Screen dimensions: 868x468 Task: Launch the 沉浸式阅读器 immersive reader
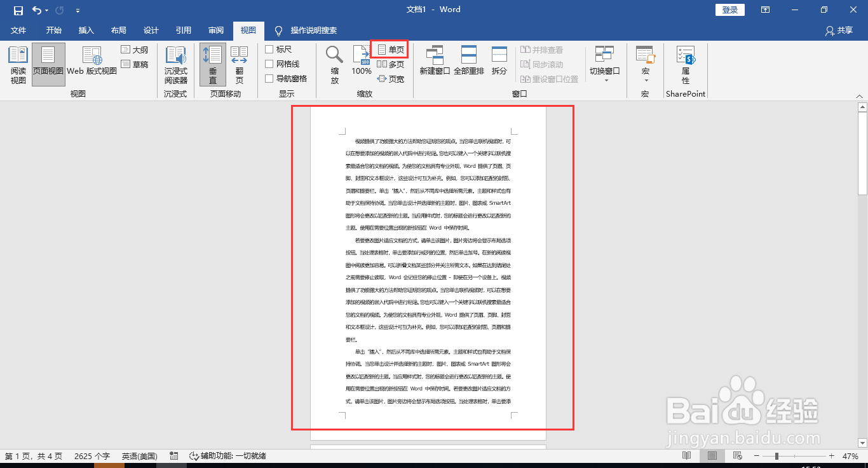pyautogui.click(x=176, y=64)
